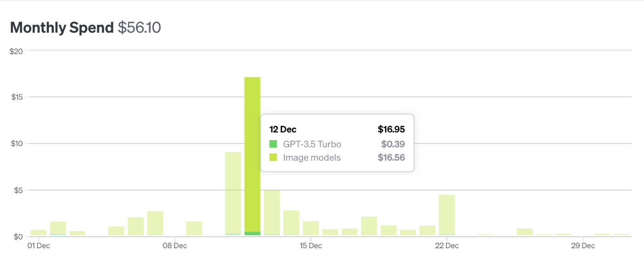Select the 11 Dec spending bar

coord(233,194)
